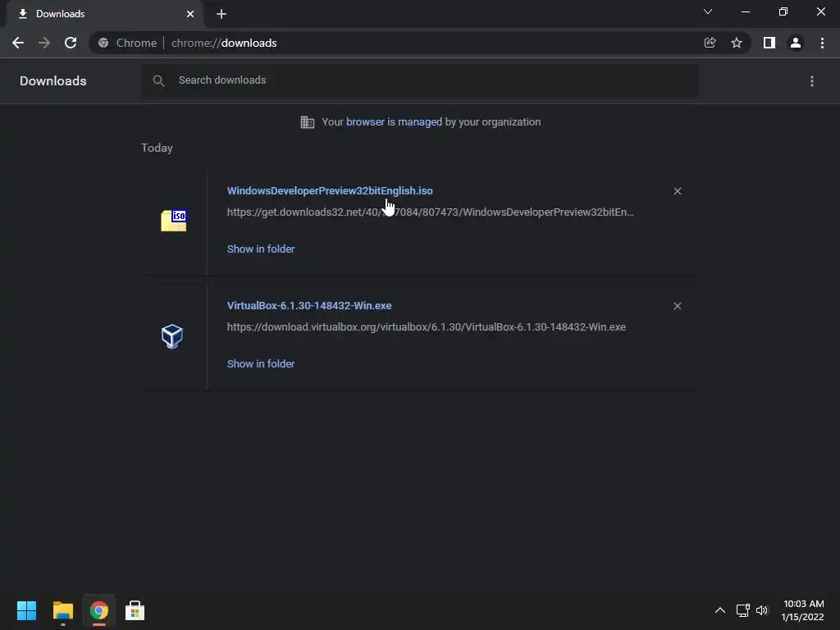Click the magnifier icon in search downloads
This screenshot has width=840, height=630.
point(158,81)
